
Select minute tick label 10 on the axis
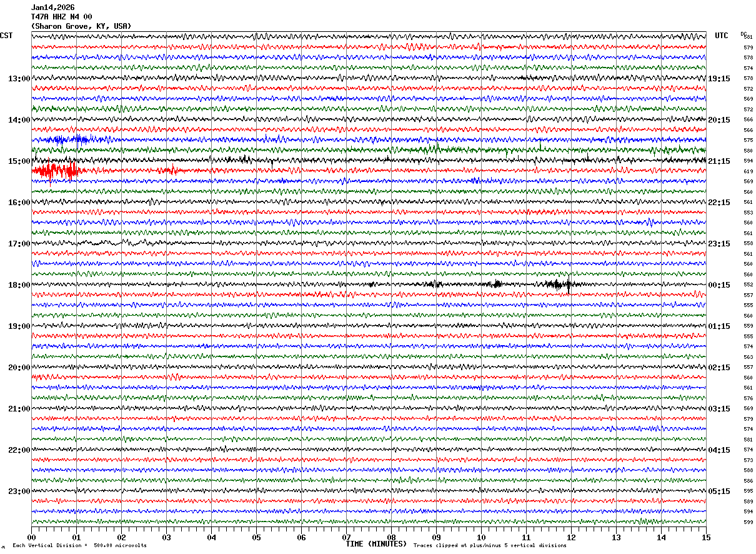[481, 537]
